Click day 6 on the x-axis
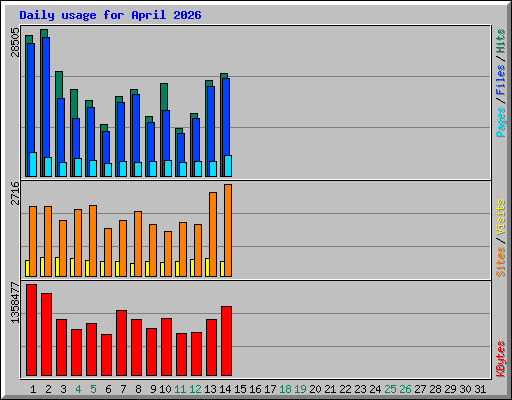Screen dimensions: 512x400 [x=108, y=389]
